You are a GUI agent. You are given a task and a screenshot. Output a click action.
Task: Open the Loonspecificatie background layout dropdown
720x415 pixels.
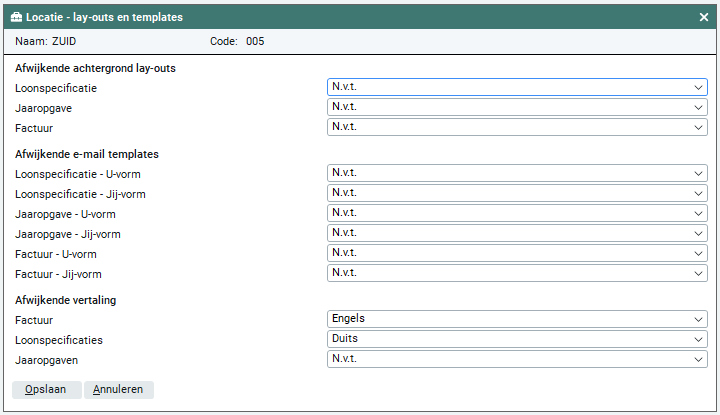click(x=516, y=87)
